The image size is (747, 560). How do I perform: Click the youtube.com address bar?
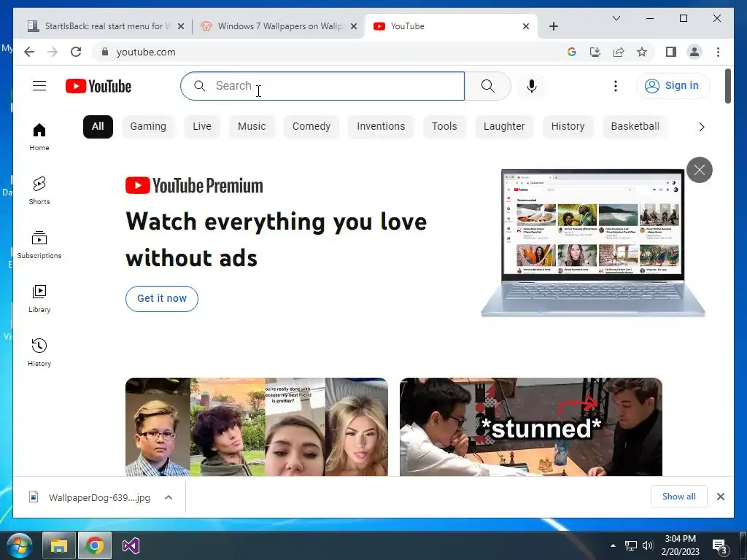(x=329, y=52)
